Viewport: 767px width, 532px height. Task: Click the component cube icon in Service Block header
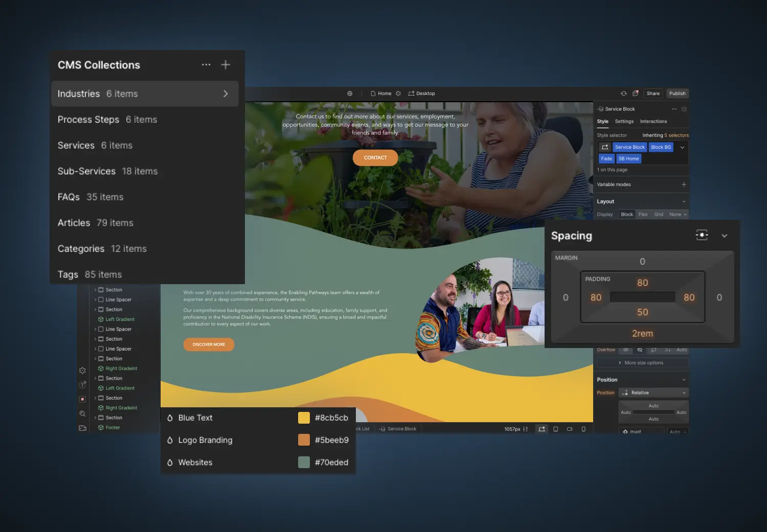coord(684,109)
